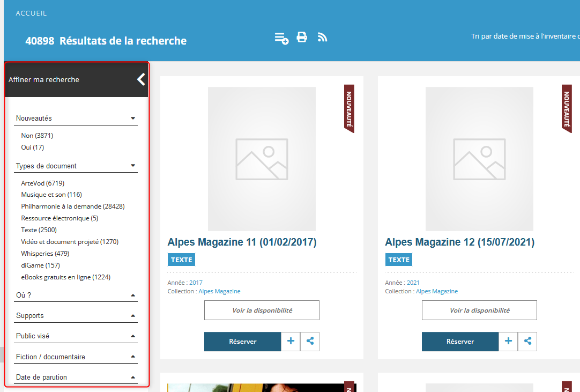Image resolution: width=580 pixels, height=392 pixels.
Task: Click plus icon for Alpes Magazine 12
Action: tap(508, 341)
